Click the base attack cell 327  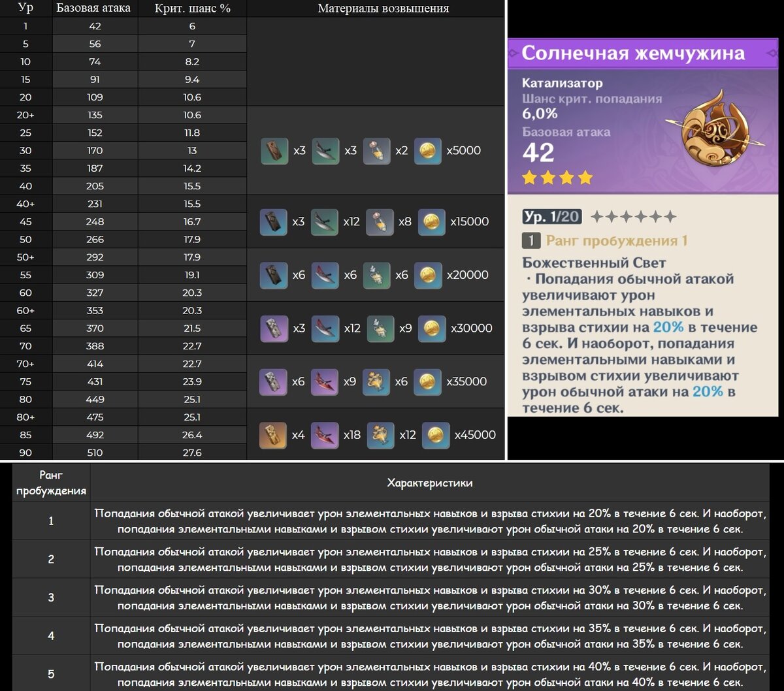(x=95, y=293)
